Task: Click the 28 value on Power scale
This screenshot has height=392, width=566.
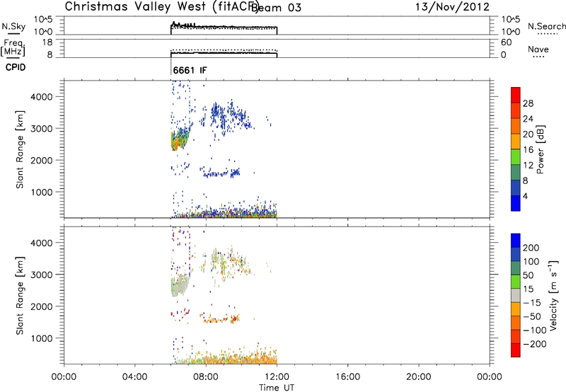Action: coord(528,103)
